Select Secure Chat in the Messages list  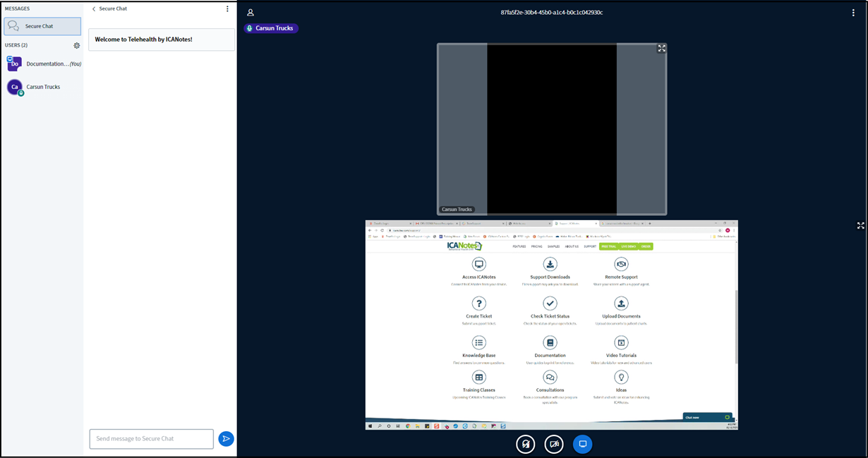point(42,26)
